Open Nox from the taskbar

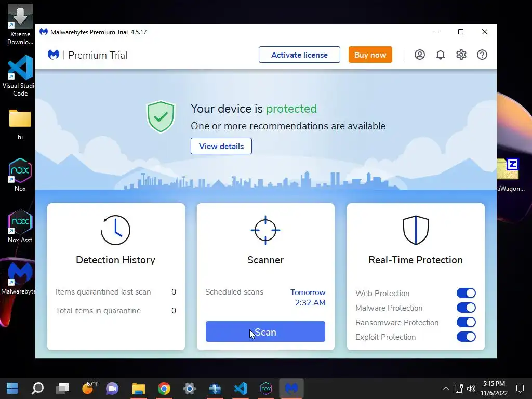pyautogui.click(x=266, y=389)
